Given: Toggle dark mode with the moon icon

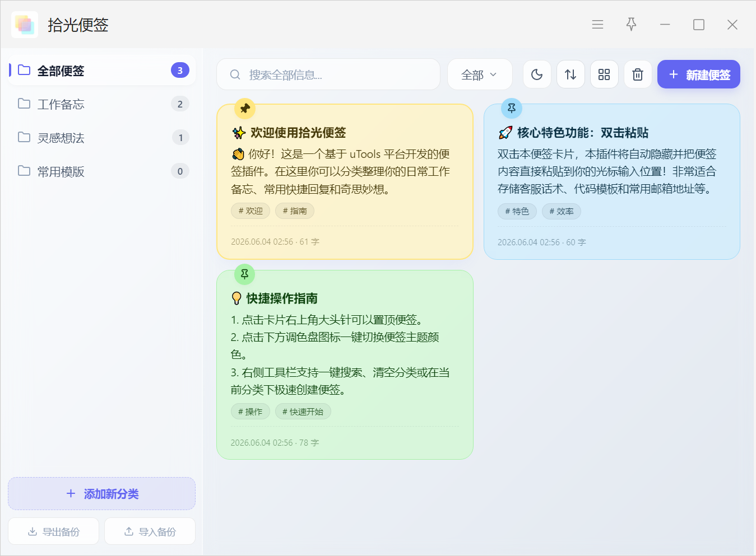Looking at the screenshot, I should pos(537,74).
